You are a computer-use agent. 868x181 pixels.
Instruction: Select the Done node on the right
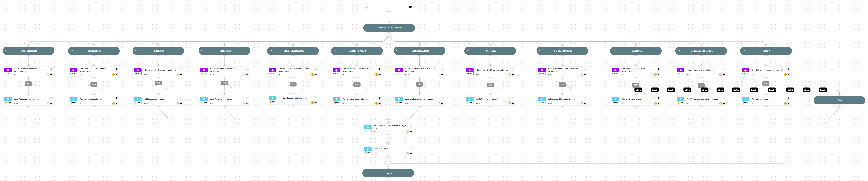pyautogui.click(x=839, y=100)
